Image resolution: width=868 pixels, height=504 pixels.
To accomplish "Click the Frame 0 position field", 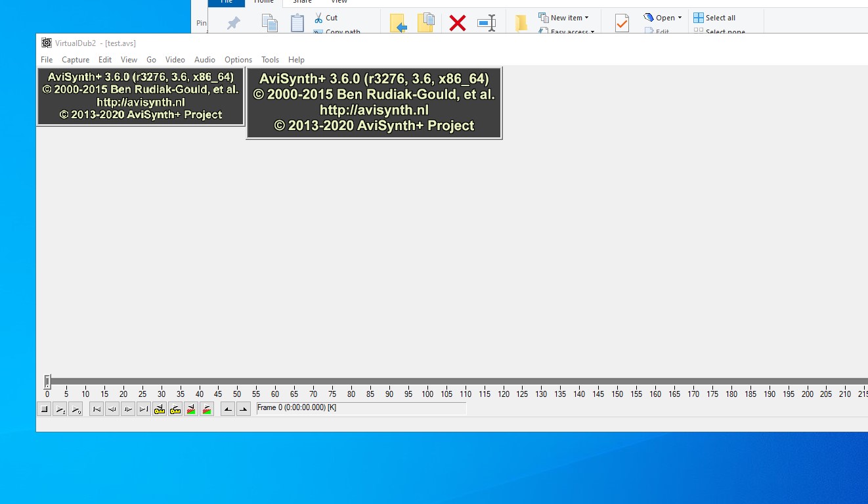I will [x=361, y=408].
